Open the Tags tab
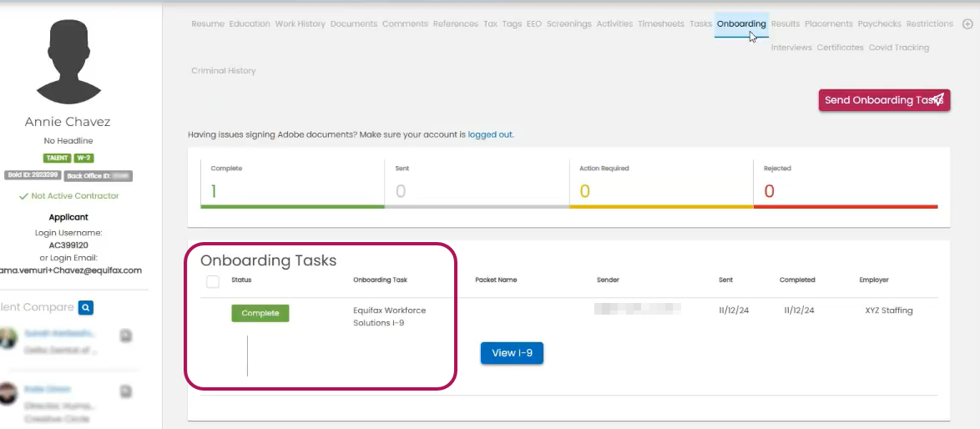The height and width of the screenshot is (429, 980). pos(512,23)
